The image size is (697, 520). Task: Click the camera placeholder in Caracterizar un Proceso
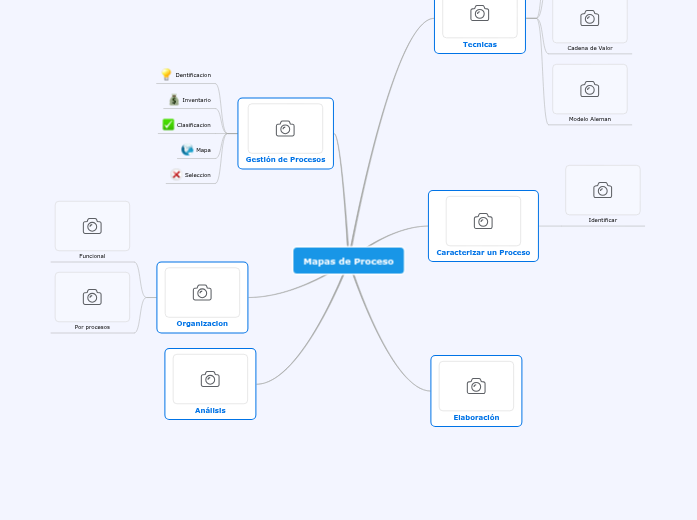pos(483,221)
